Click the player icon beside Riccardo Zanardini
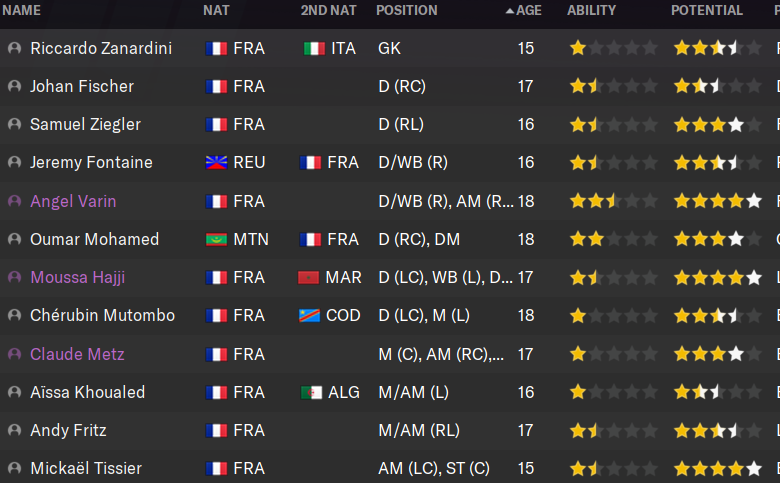 pos(14,48)
